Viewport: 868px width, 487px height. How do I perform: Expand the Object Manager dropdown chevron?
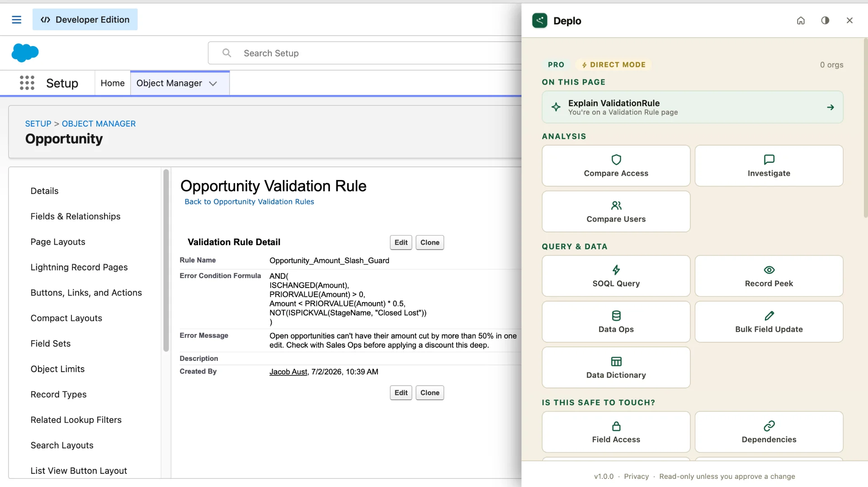(x=213, y=83)
